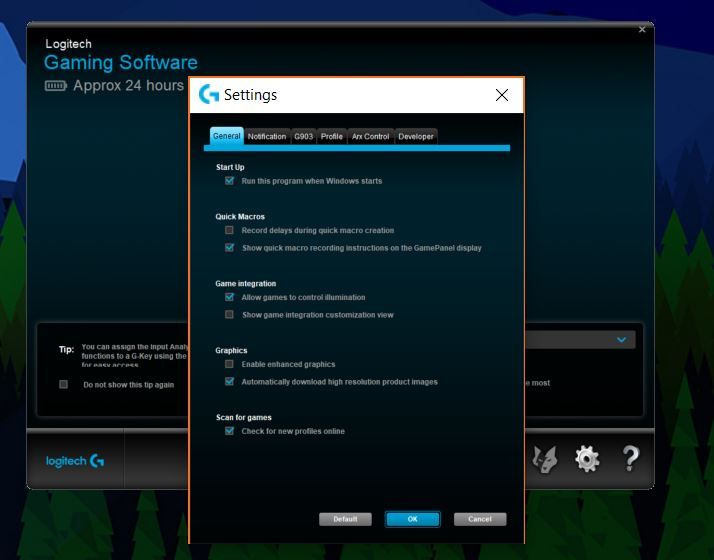Viewport: 714px width, 560px height.
Task: Toggle Automatically download high resolution product images
Action: tap(230, 382)
